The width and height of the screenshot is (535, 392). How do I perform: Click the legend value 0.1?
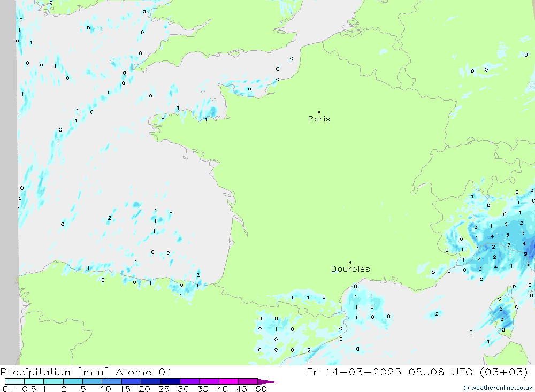point(9,389)
